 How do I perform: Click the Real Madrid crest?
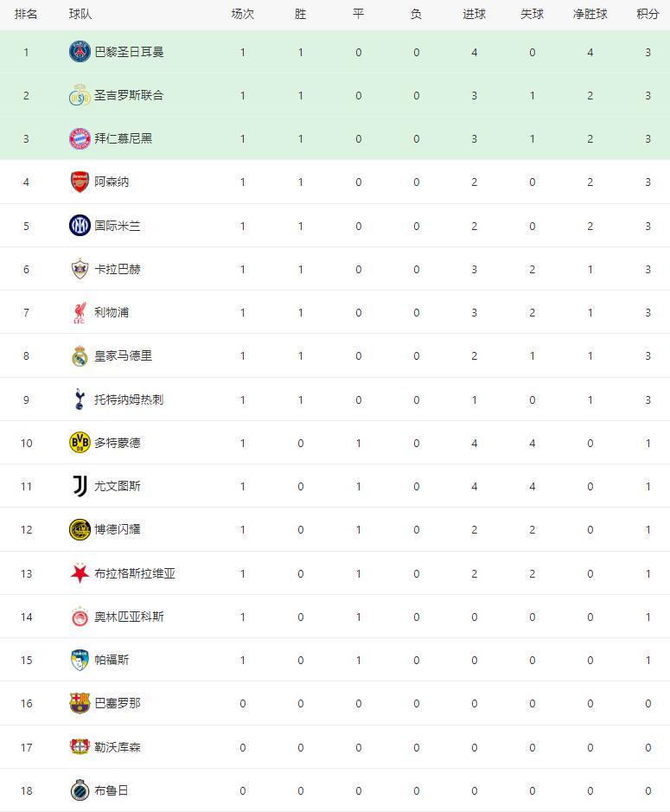[80, 356]
